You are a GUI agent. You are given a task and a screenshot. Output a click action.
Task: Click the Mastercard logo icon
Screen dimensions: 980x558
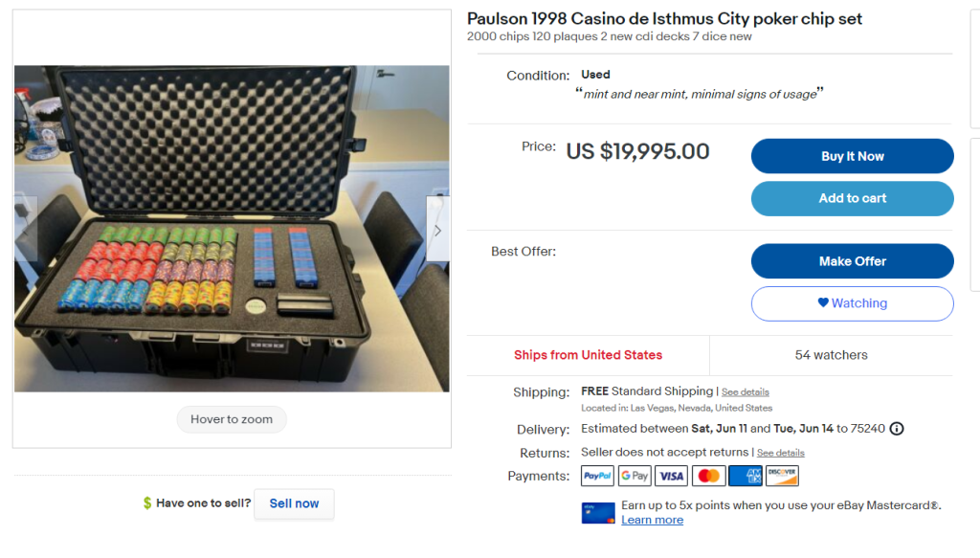tap(708, 476)
